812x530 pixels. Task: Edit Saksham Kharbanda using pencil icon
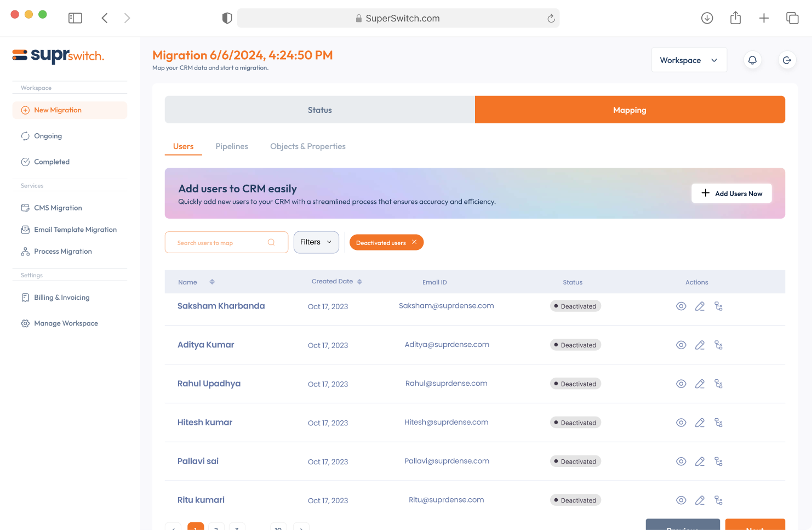[700, 306]
